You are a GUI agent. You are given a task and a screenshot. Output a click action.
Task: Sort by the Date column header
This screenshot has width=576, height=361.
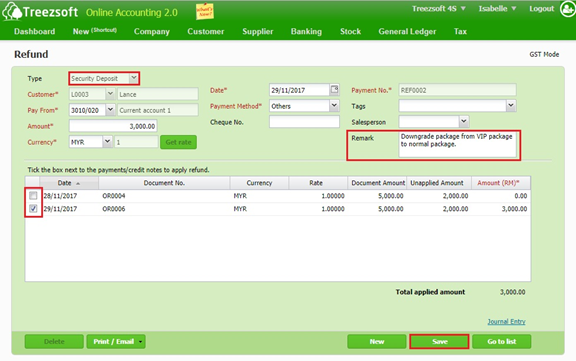69,183
